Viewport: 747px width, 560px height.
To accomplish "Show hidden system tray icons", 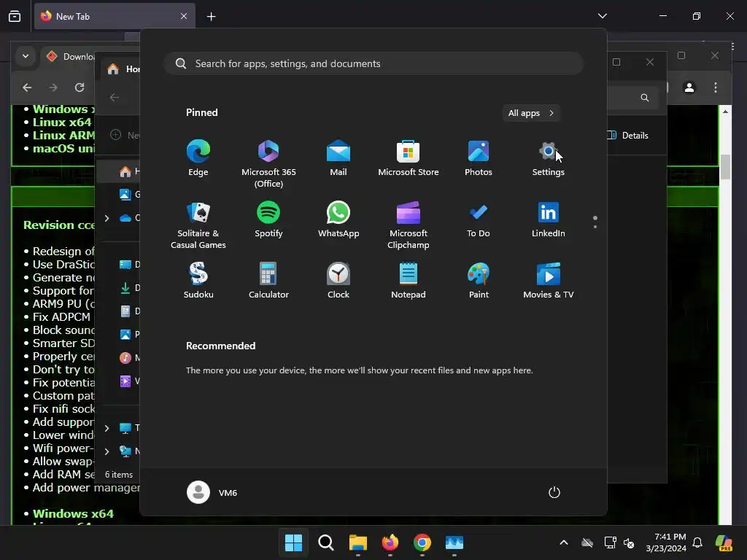I will pyautogui.click(x=564, y=542).
